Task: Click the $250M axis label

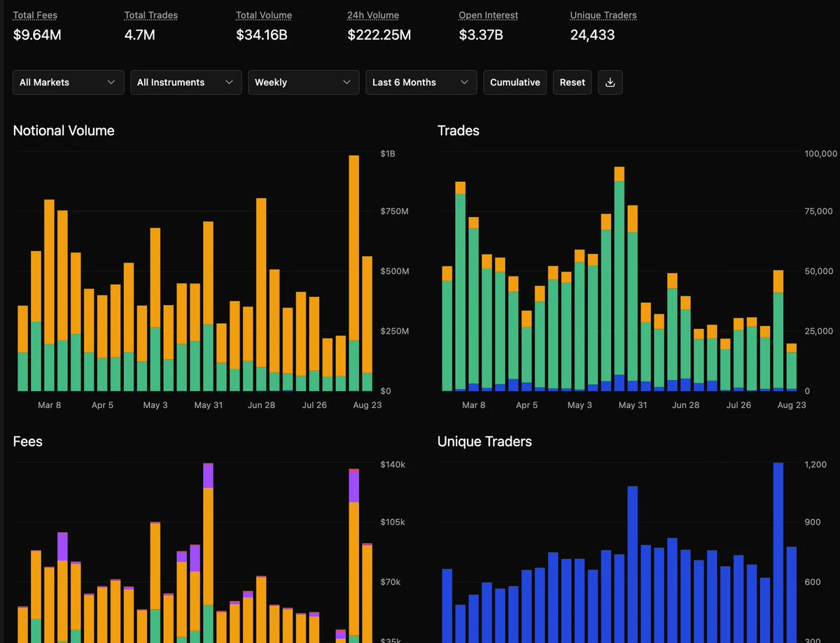Action: (x=394, y=331)
